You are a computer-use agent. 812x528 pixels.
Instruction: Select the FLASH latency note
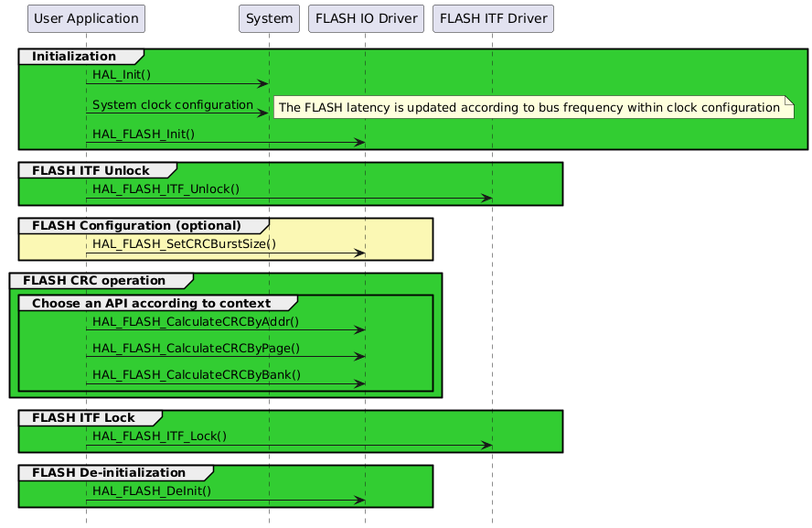[x=533, y=107]
